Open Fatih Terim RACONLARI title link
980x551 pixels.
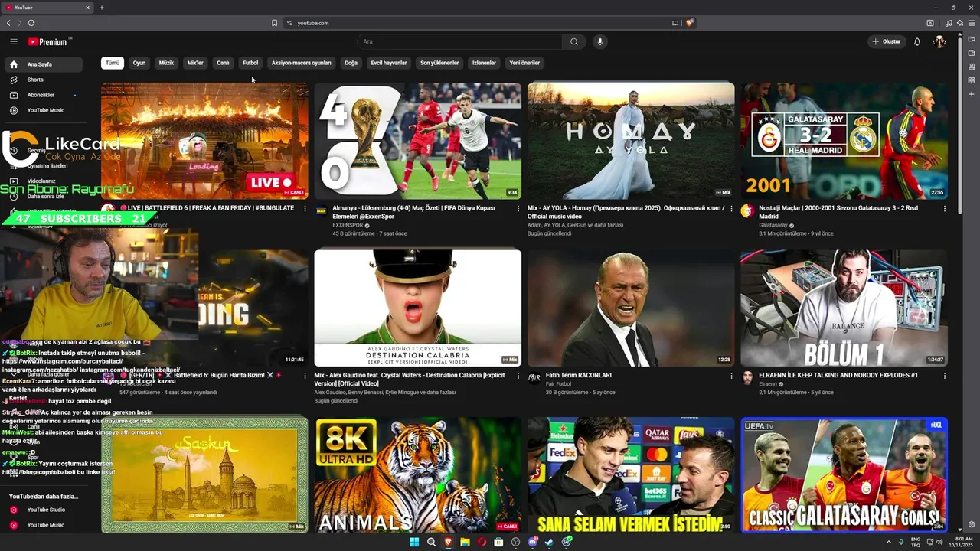578,376
